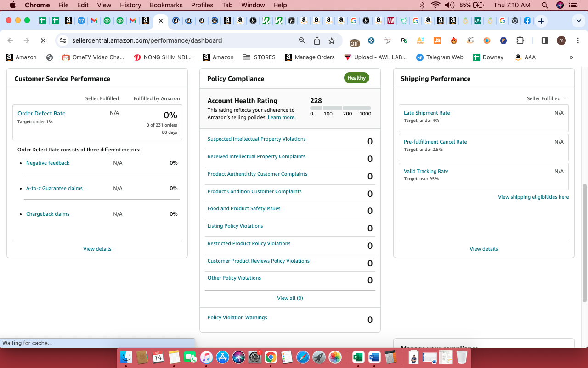The width and height of the screenshot is (588, 368).
Task: Click the zoom magnifier in address bar
Action: pos(302,40)
